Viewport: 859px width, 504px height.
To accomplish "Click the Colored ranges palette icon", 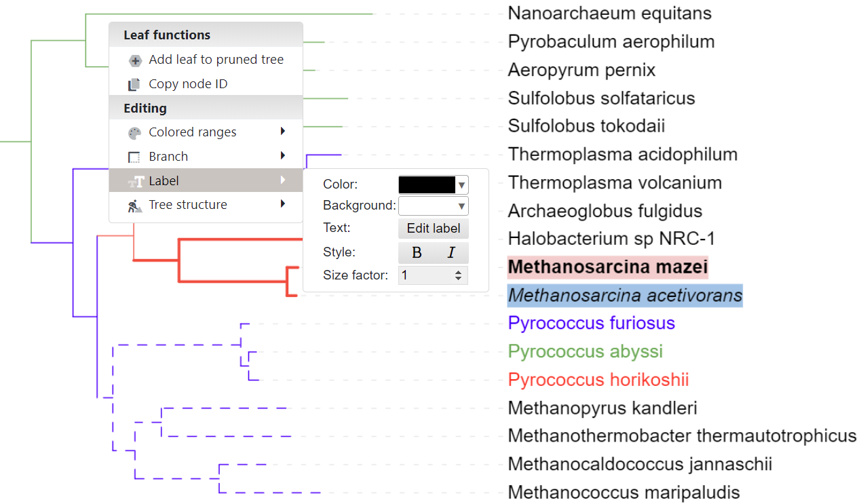I will 134,133.
